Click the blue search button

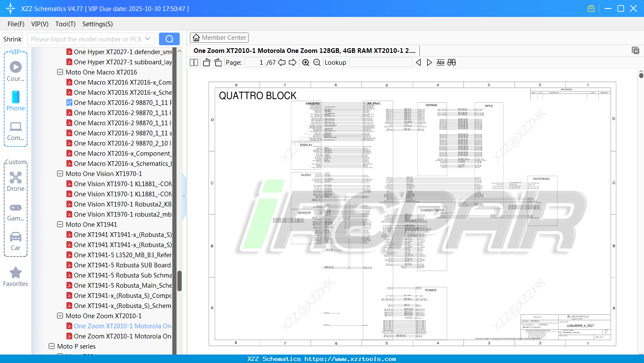point(169,39)
